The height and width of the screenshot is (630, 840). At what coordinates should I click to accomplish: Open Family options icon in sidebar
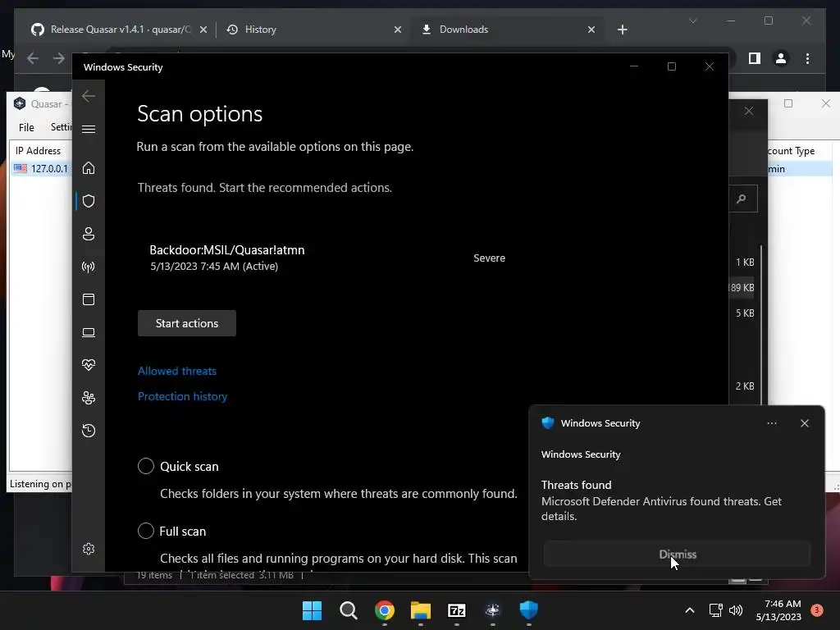tap(89, 398)
